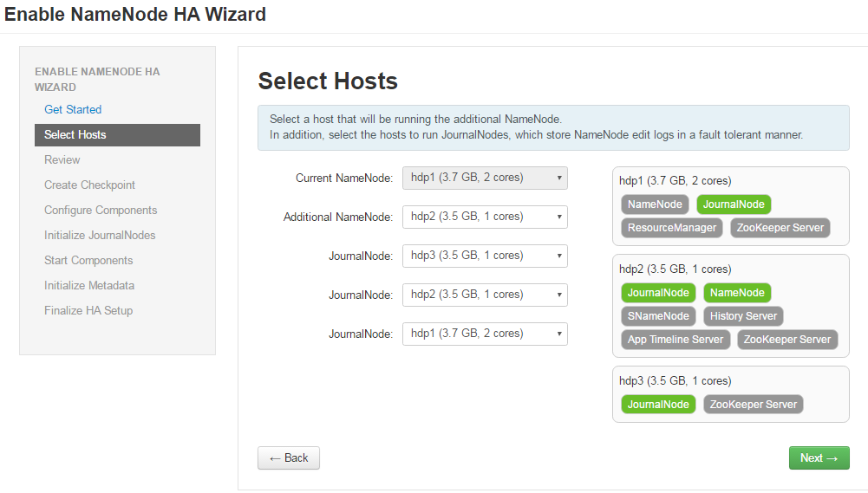Viewport: 868px width, 493px height.
Task: Proceed with the green Next button
Action: point(819,457)
